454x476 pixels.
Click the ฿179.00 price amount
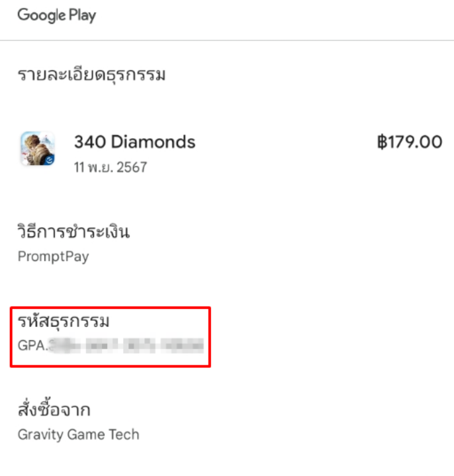pyautogui.click(x=410, y=142)
